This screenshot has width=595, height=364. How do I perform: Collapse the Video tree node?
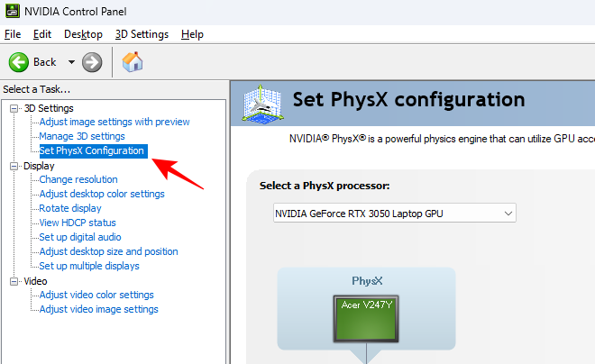tap(14, 281)
